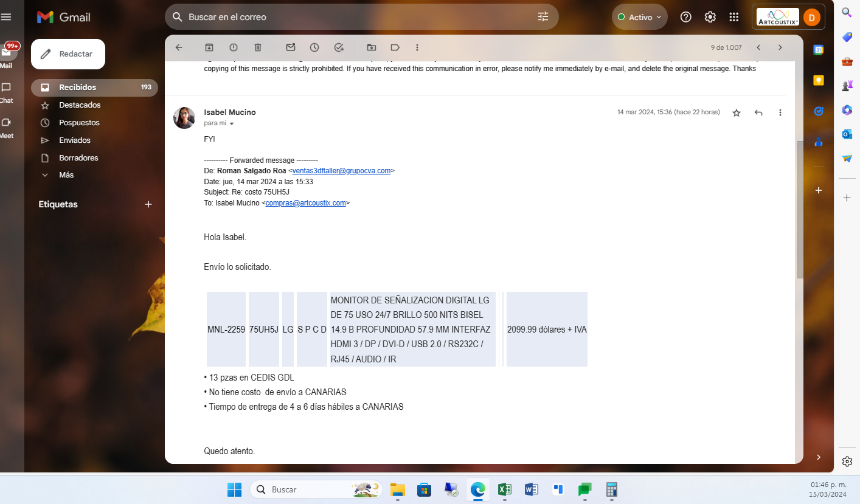Open more toolbar options menu
Viewport: 860px width, 504px height.
[417, 47]
